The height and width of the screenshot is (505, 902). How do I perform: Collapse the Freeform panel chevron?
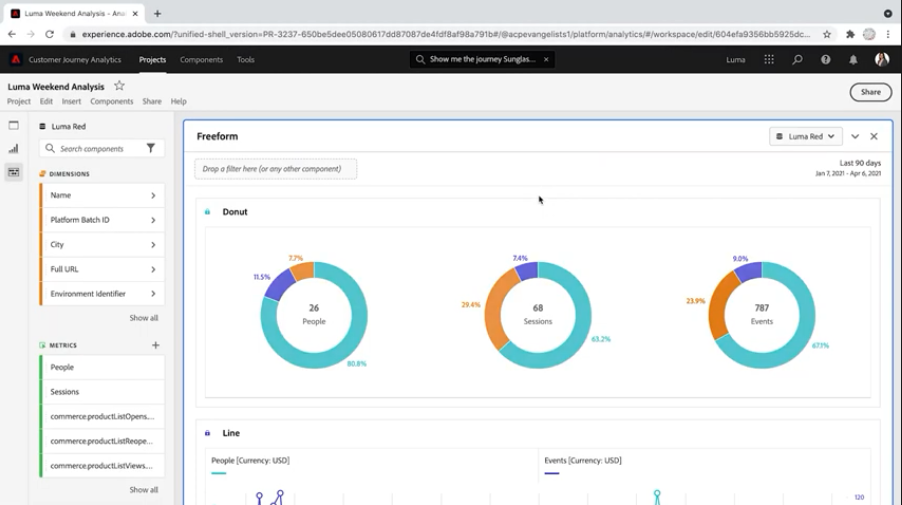pos(855,136)
